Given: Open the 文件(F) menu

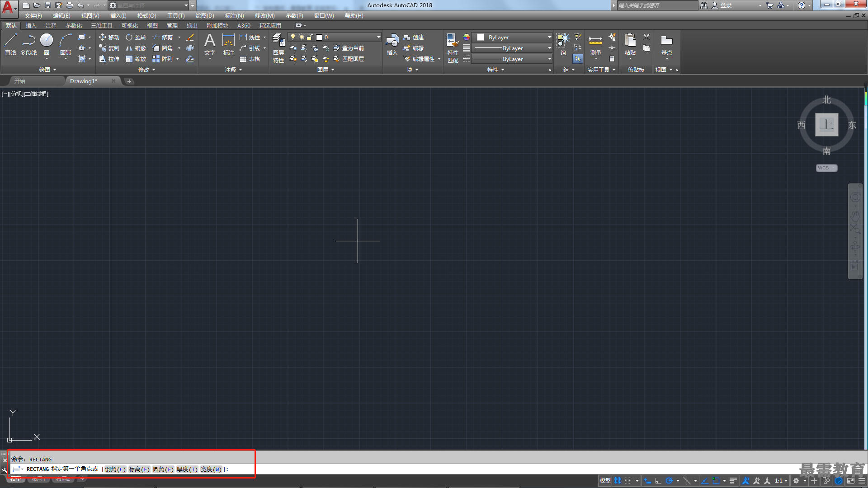Looking at the screenshot, I should pos(33,16).
